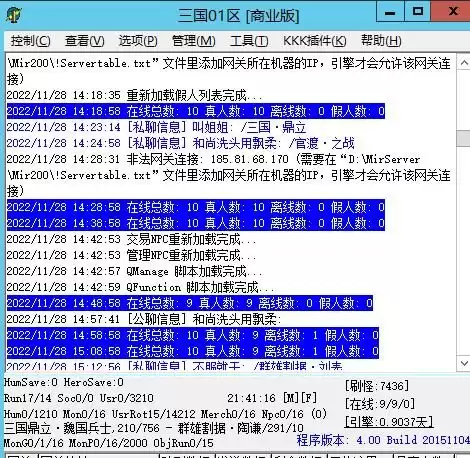The image size is (470, 458).
Task: Open the KKK插件(K) menu
Action: [315, 41]
